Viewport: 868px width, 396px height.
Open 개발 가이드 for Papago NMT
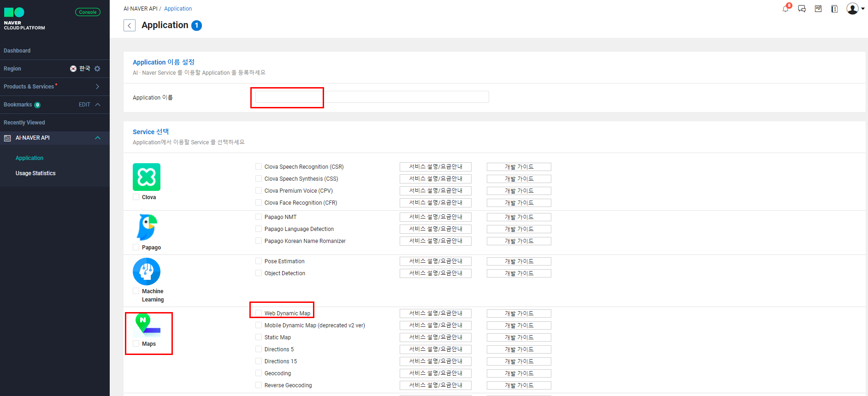click(519, 217)
